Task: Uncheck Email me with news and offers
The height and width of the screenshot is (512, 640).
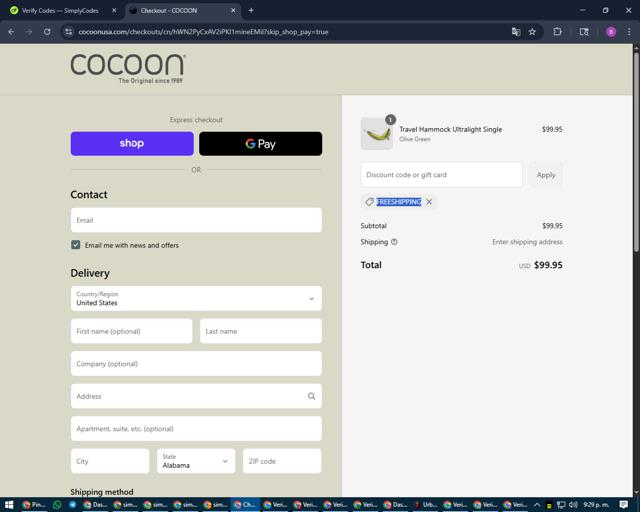Action: pos(76,245)
